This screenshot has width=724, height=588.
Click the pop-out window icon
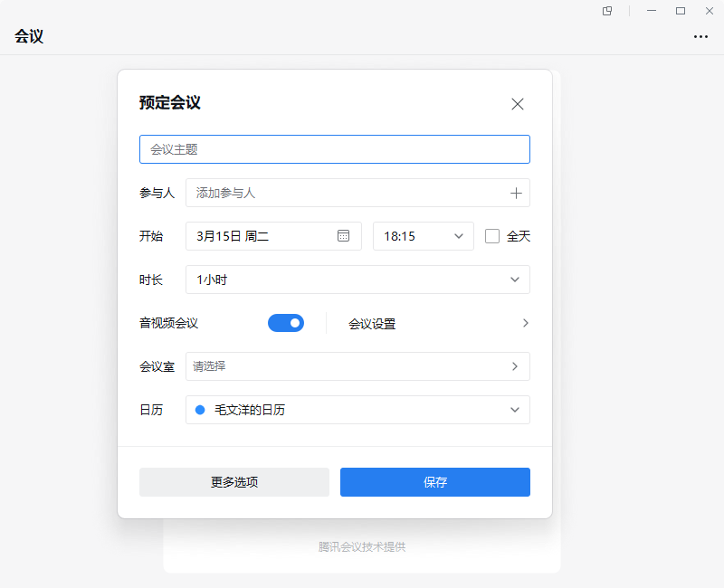pos(607,11)
